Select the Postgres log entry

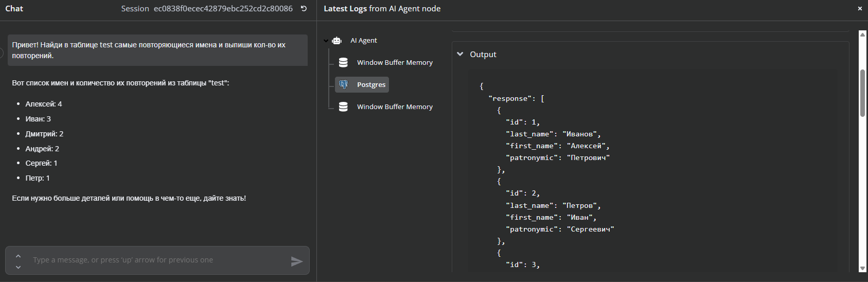(x=371, y=84)
